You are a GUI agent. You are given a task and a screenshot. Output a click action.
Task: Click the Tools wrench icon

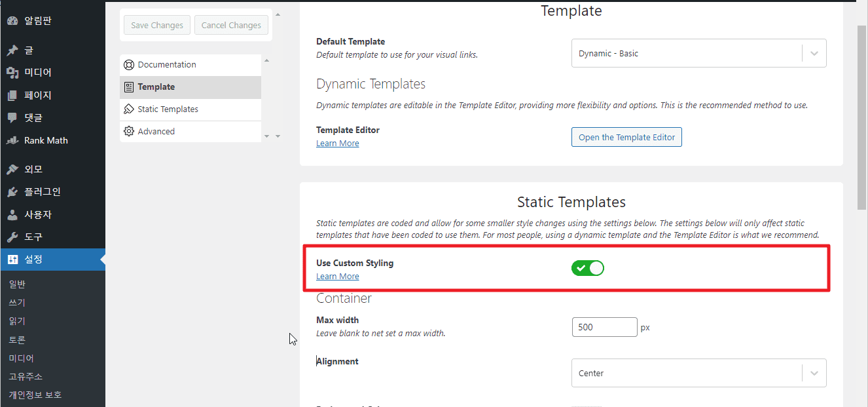pos(12,237)
